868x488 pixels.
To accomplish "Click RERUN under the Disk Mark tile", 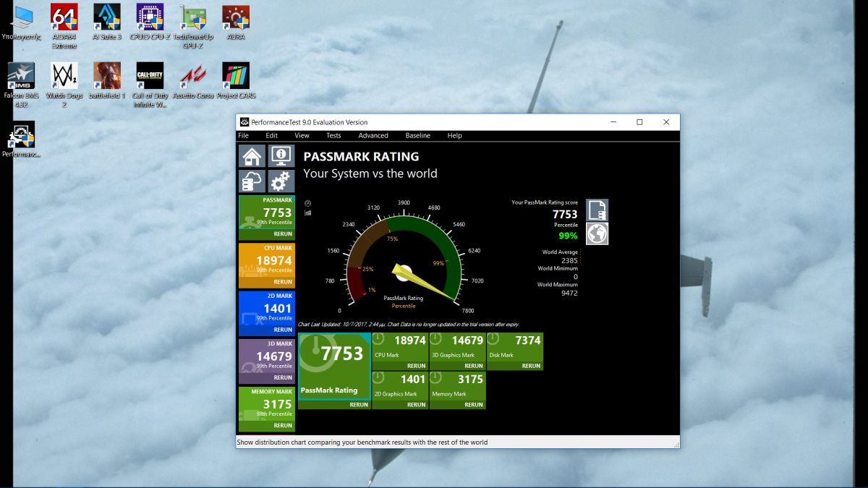I will [x=531, y=366].
